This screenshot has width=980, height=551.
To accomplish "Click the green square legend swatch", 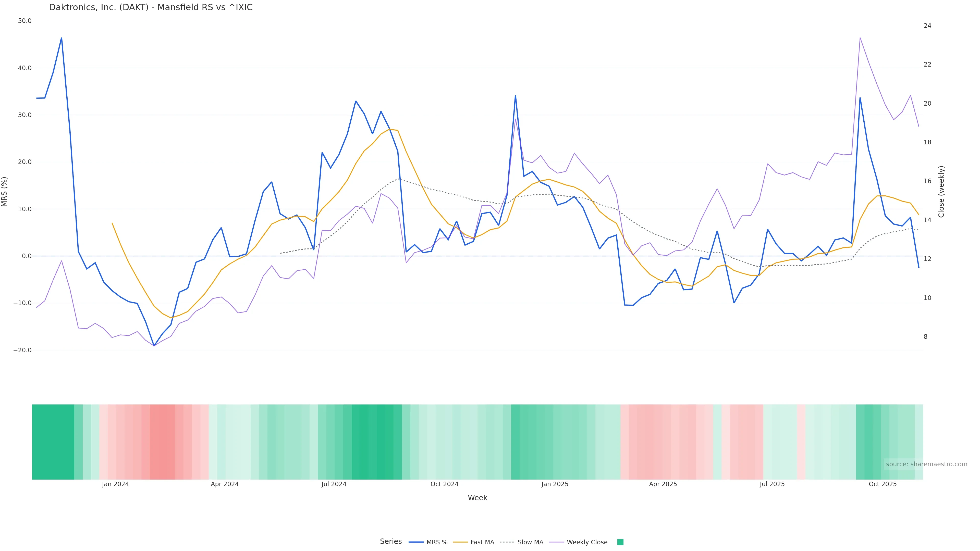I will tap(620, 542).
